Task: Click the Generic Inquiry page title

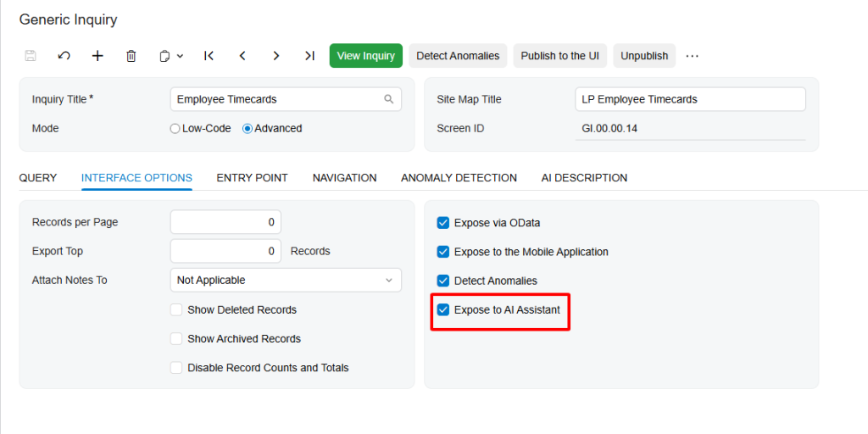Action: coord(68,20)
